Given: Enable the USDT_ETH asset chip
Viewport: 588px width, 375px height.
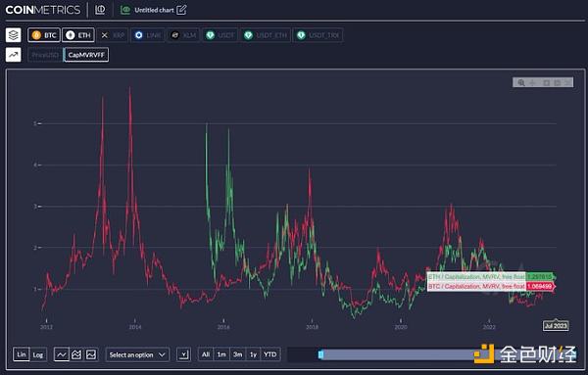Looking at the screenshot, I should tap(266, 35).
